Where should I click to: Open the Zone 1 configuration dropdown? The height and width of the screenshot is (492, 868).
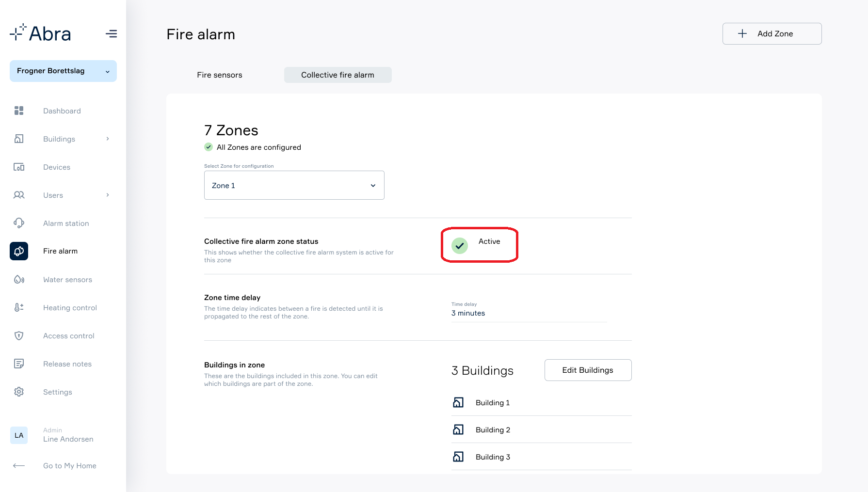[294, 185]
